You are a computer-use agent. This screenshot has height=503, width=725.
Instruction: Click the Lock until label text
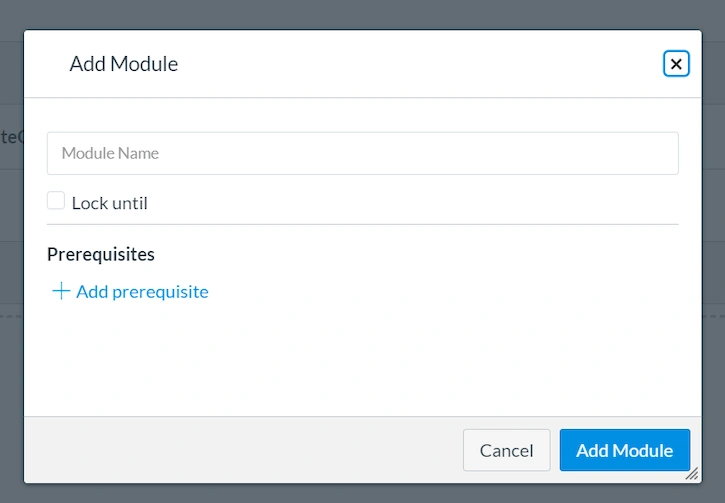point(110,203)
